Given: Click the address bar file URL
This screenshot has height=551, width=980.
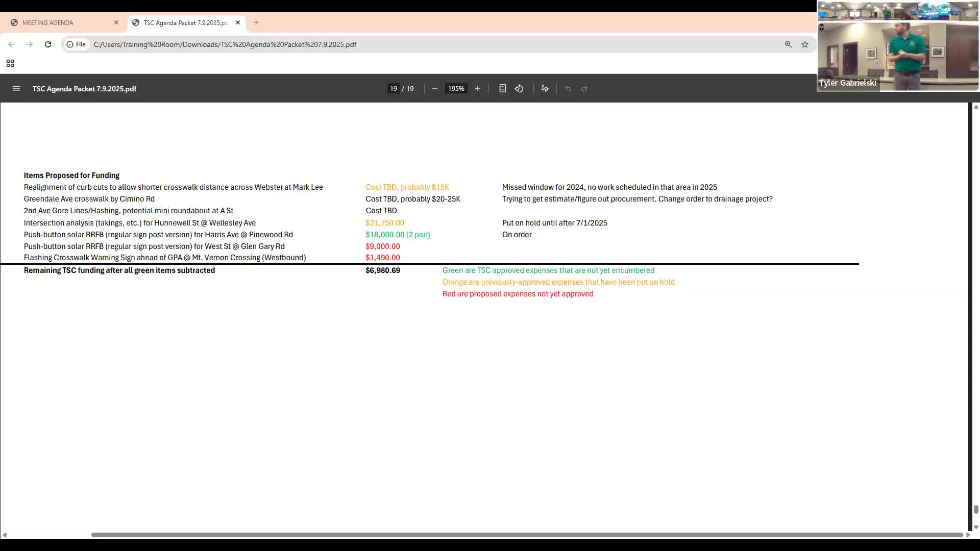Looking at the screenshot, I should (x=225, y=44).
